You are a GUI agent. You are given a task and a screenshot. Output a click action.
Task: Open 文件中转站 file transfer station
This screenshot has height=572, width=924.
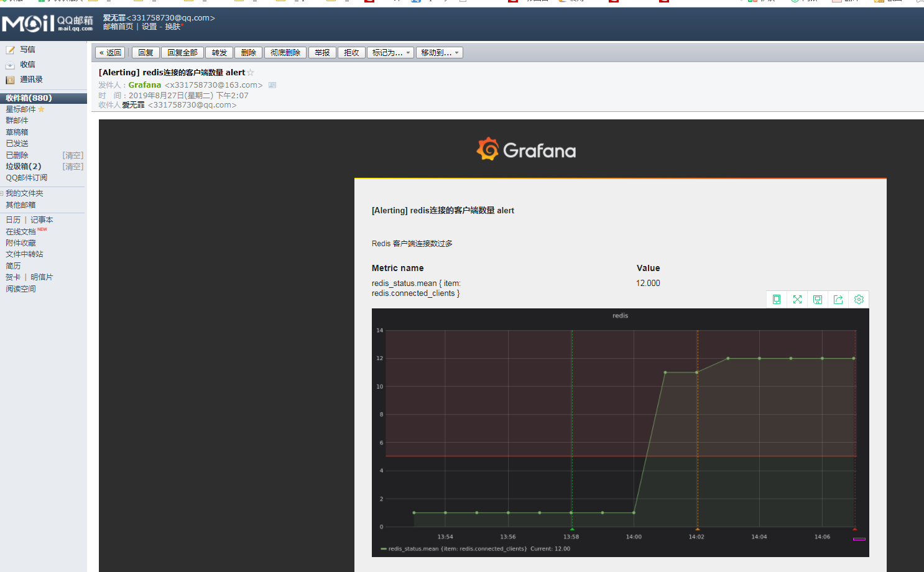pos(24,254)
